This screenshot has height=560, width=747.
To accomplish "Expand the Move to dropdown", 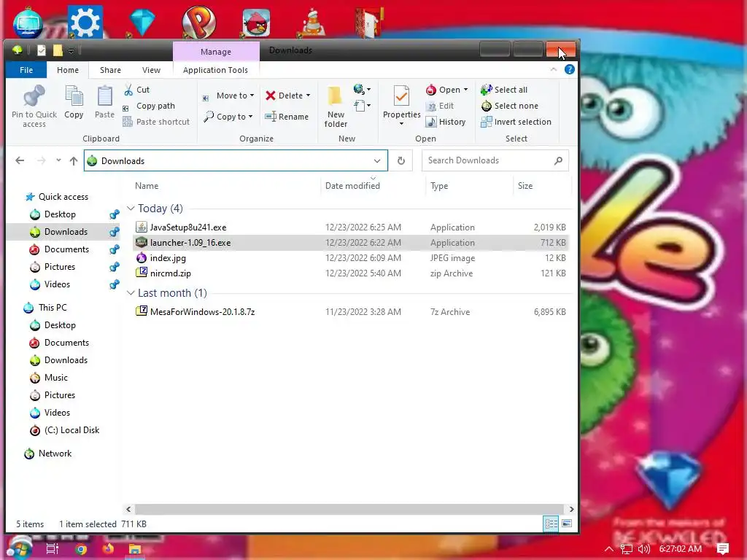I will coord(252,96).
